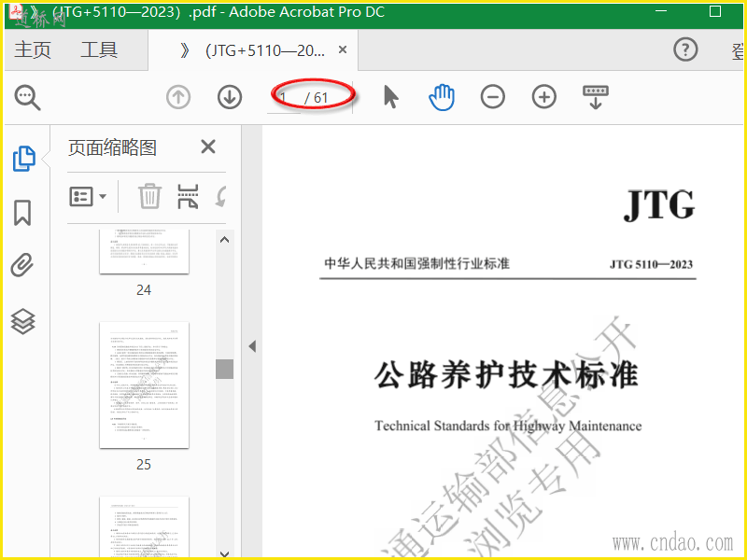Close the 页面缩略图 panel

click(208, 147)
